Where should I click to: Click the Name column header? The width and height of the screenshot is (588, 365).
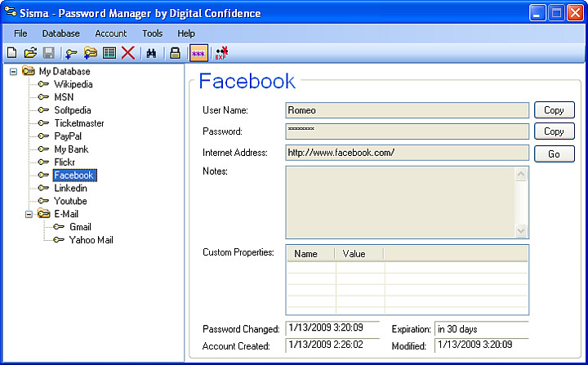(x=310, y=254)
